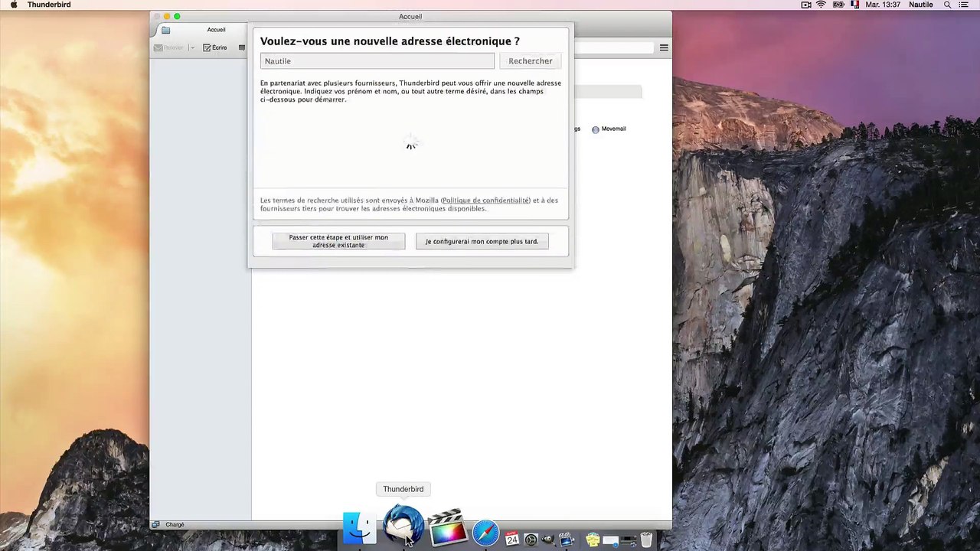This screenshot has height=551, width=980.
Task: Click the Movemail option in the background window
Action: (609, 129)
